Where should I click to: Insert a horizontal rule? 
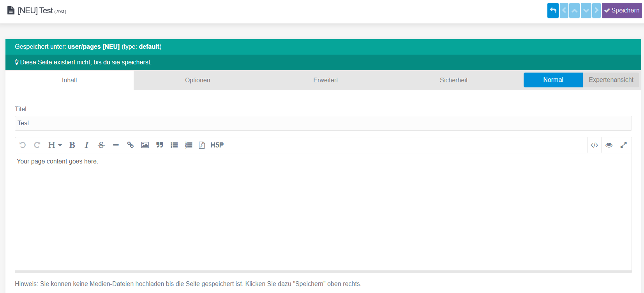pos(116,145)
